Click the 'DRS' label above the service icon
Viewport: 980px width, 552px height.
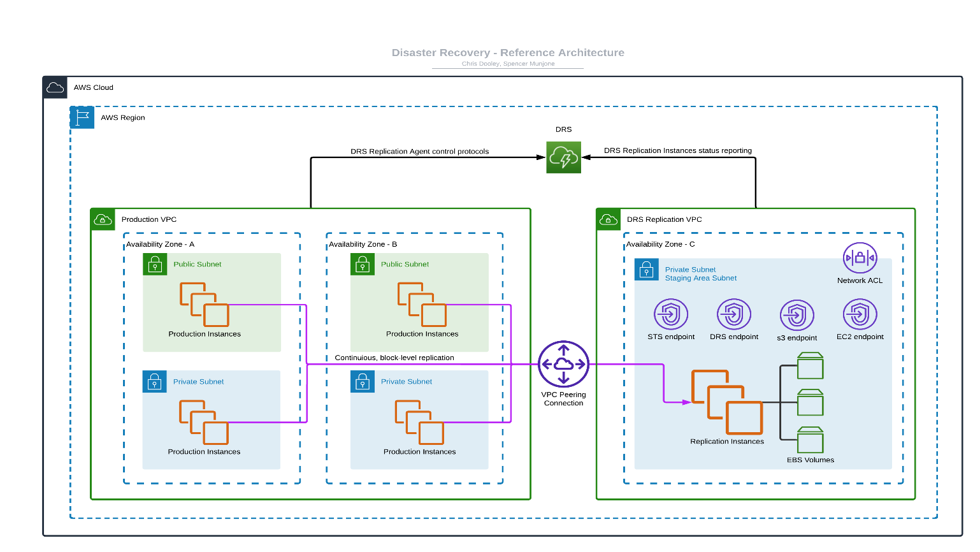click(563, 129)
